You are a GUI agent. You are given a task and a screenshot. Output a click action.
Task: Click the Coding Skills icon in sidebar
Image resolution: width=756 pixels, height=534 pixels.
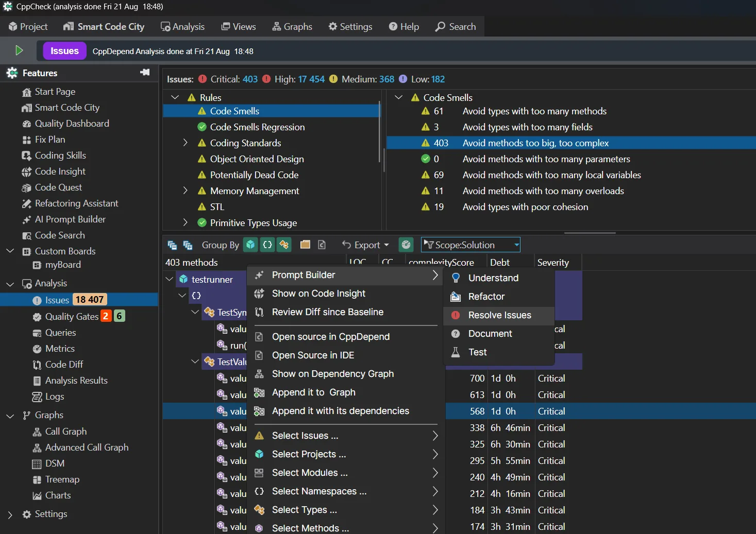pyautogui.click(x=27, y=156)
